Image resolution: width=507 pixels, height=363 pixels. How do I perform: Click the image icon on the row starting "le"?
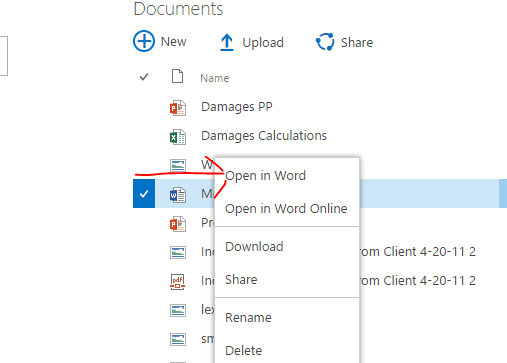point(178,311)
